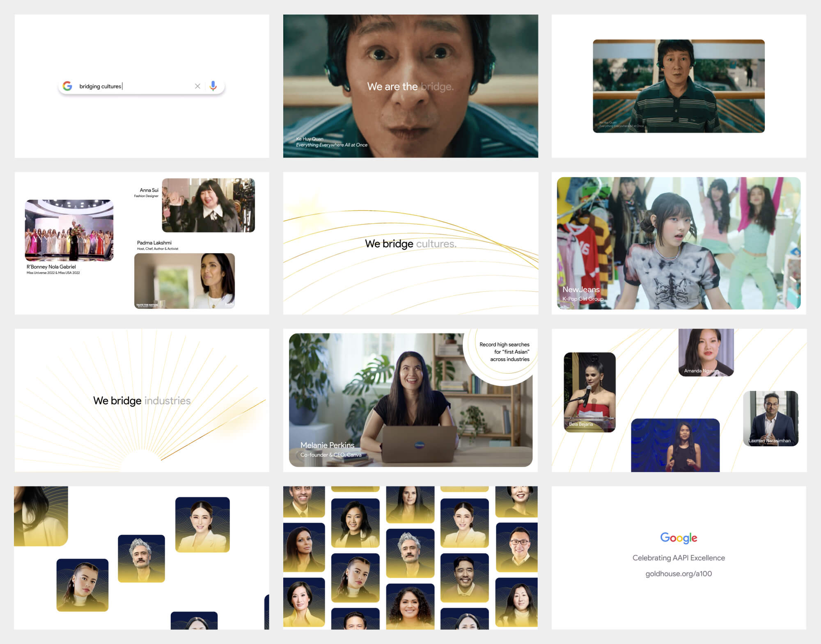Click the "Melanie Perkins" name caption
Screen dimensions: 821x644
coord(327,445)
